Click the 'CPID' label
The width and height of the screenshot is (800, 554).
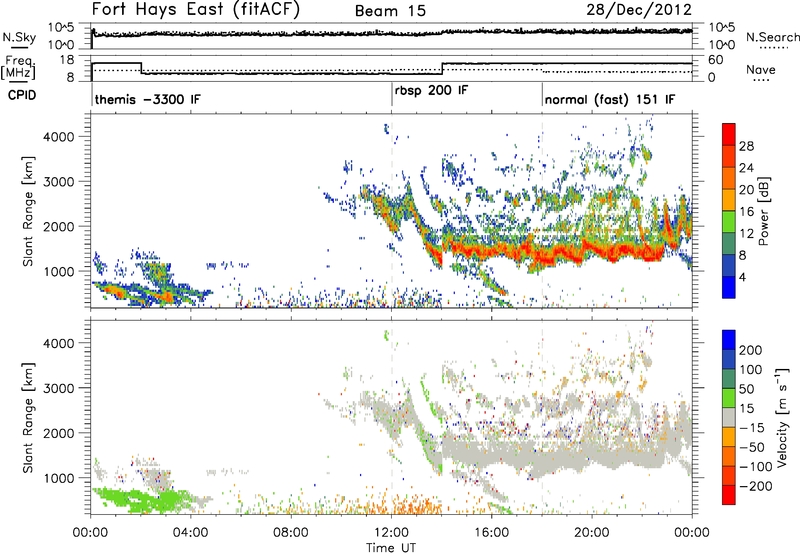tap(22, 95)
